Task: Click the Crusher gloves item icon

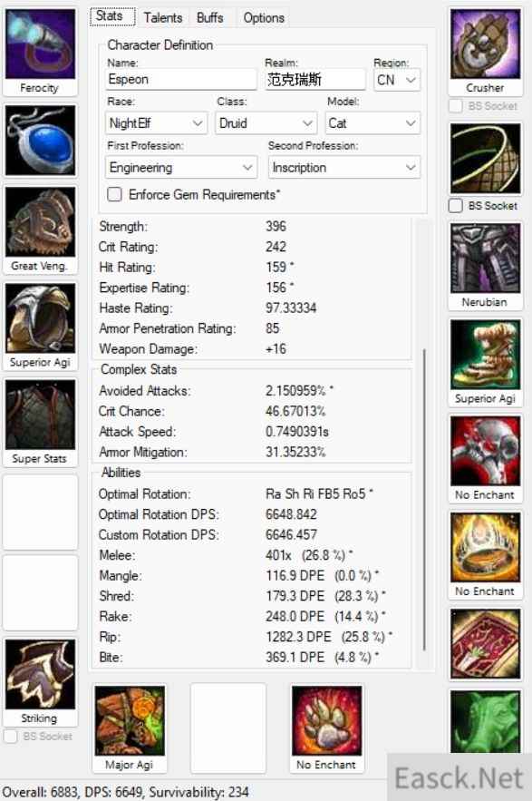Action: 486,44
